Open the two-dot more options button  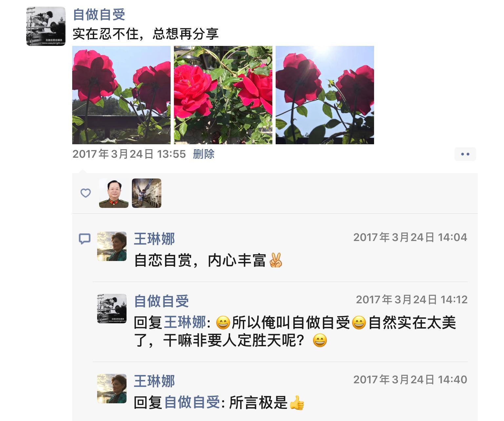point(465,154)
